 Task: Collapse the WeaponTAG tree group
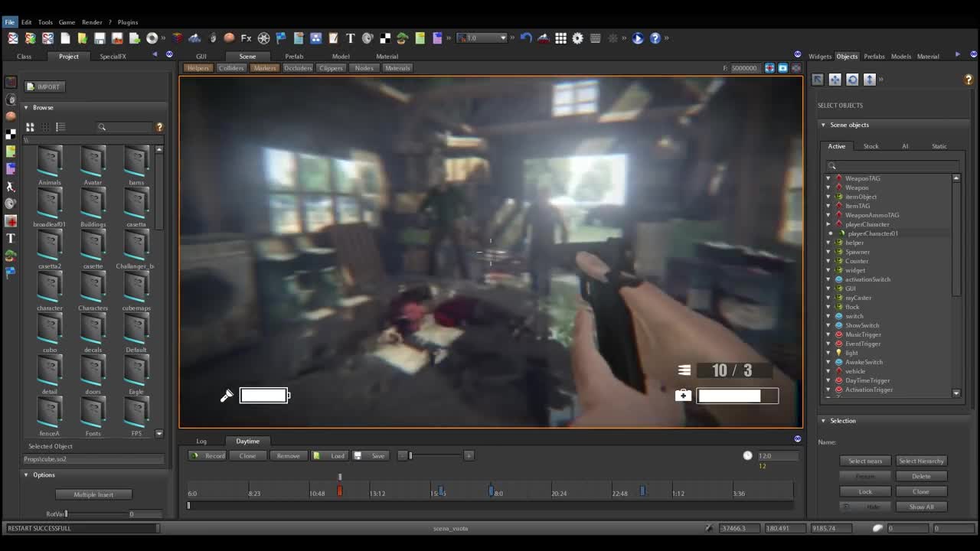click(x=828, y=178)
